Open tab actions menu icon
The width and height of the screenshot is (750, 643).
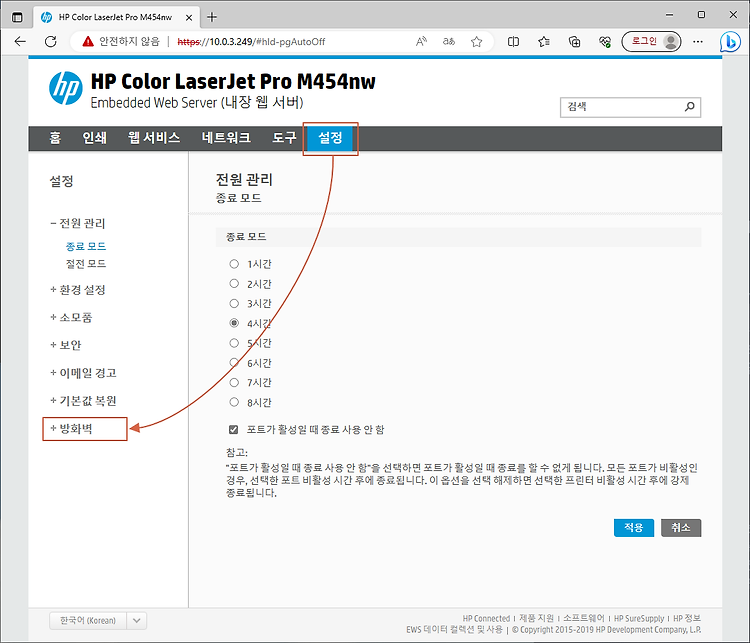click(17, 17)
